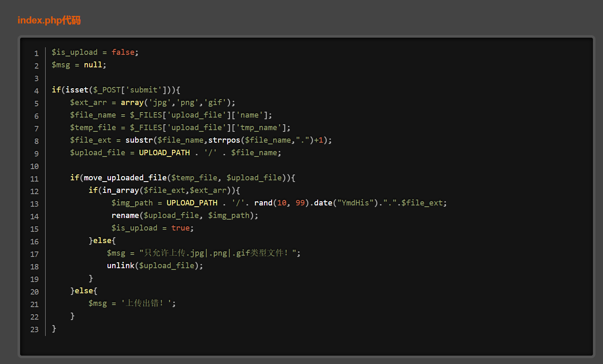The image size is (603, 364).
Task: Click the rename function call
Action: (x=125, y=215)
